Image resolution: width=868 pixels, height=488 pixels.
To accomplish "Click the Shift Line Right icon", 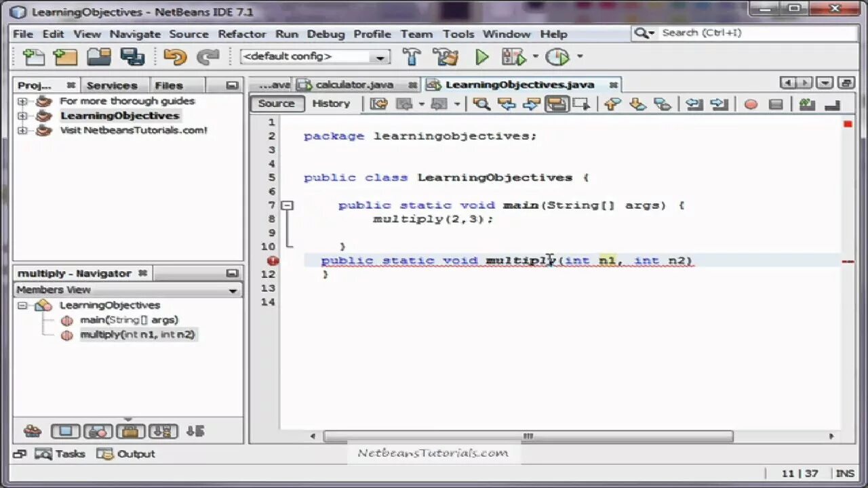I will tap(719, 104).
